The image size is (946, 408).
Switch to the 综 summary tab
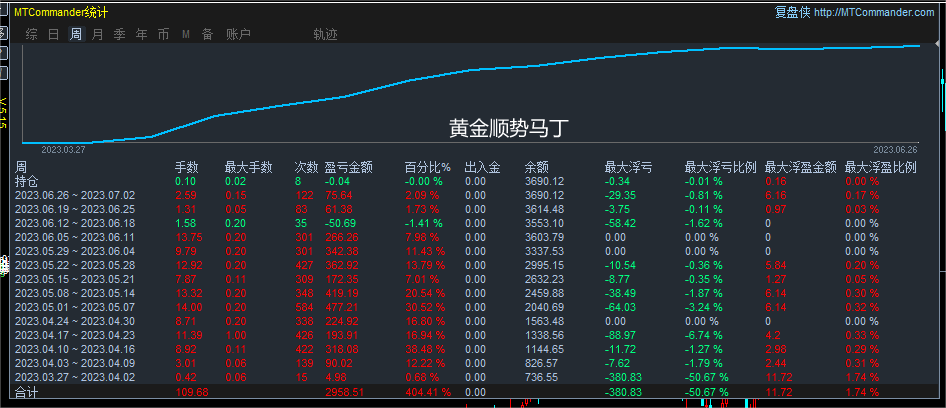tap(31, 34)
